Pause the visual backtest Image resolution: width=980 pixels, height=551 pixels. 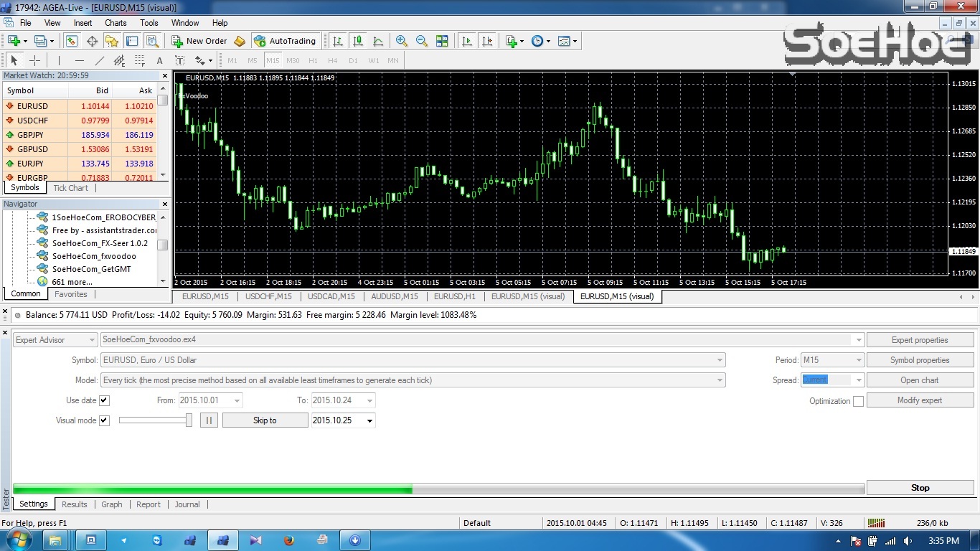coord(209,420)
